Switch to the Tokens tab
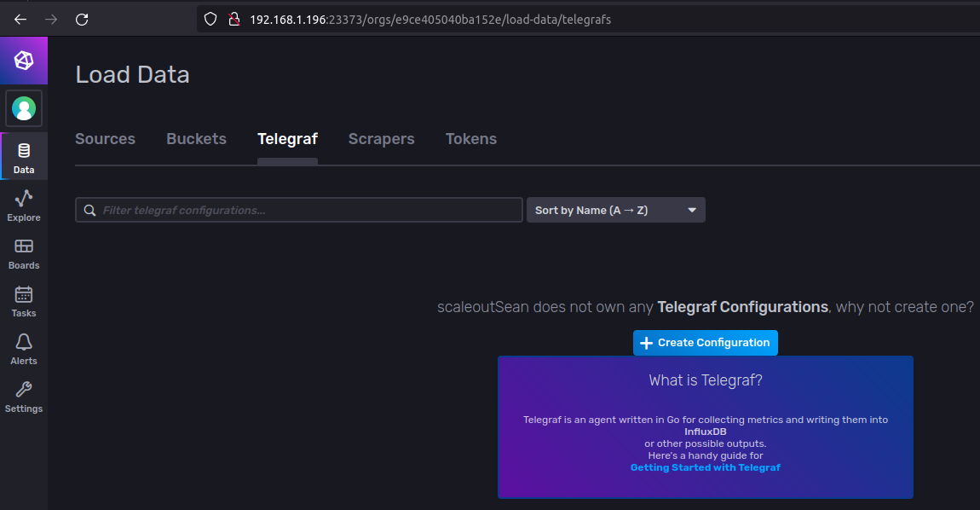980x510 pixels. point(471,139)
